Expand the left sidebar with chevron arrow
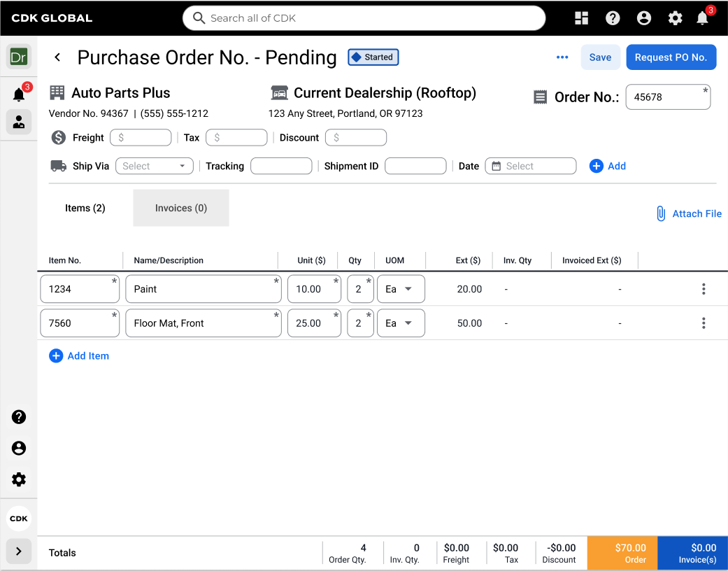Viewport: 728px width, 571px height. pos(18,551)
